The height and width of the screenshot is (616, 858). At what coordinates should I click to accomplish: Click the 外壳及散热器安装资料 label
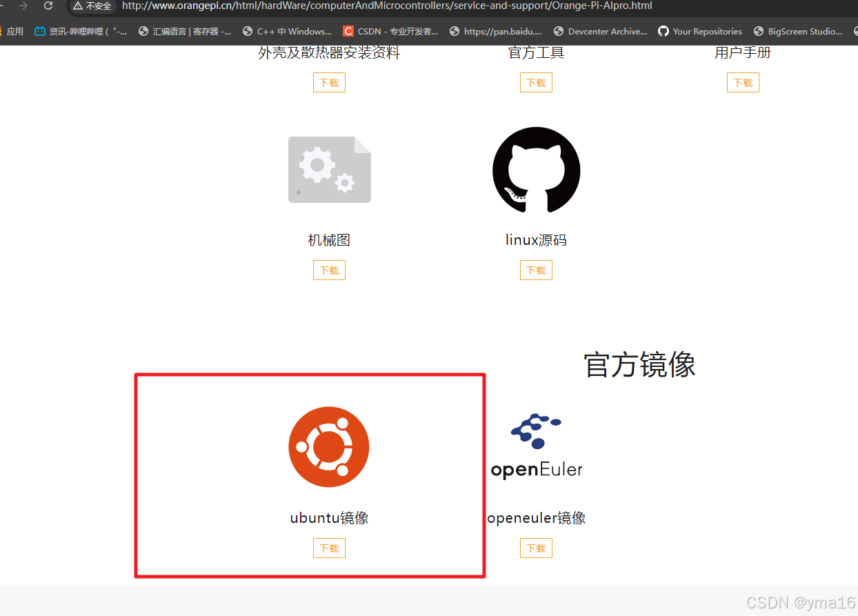(x=329, y=53)
